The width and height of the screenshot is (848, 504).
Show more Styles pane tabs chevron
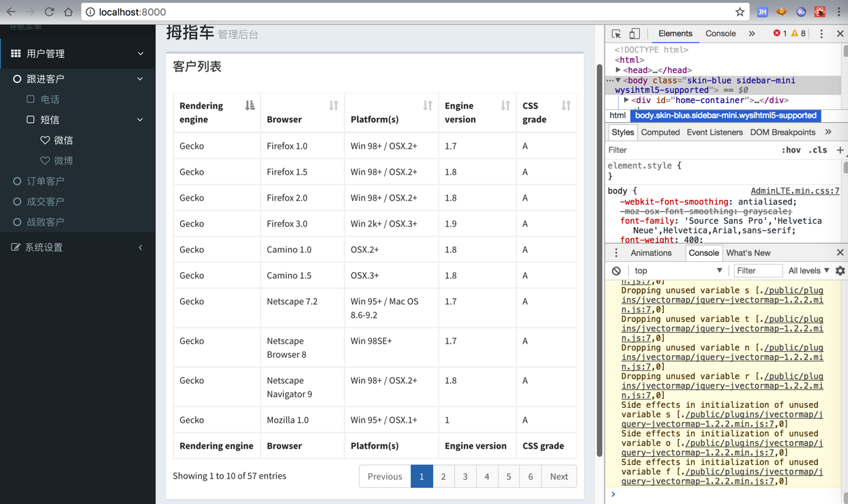pyautogui.click(x=828, y=132)
